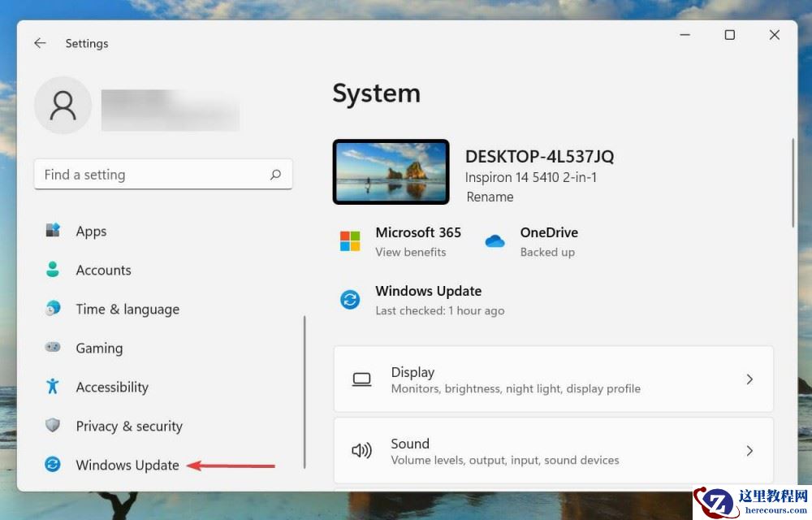Select the Gaming controller icon
Viewport: 812px width, 520px height.
[52, 348]
